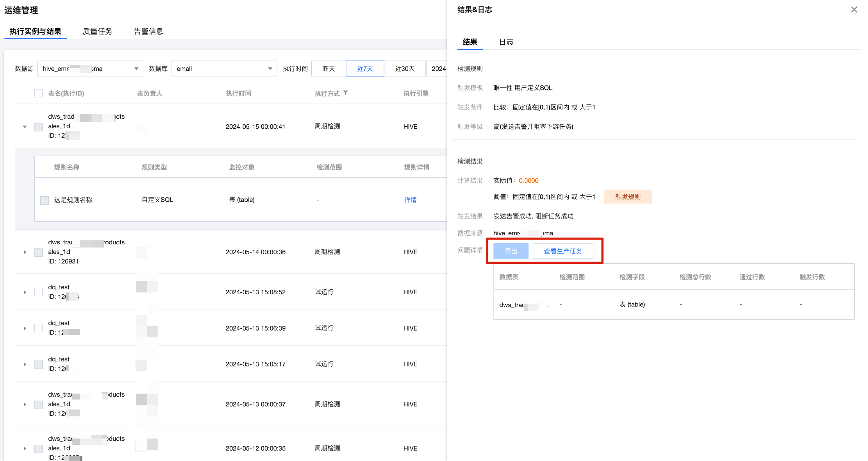Open the 数据库 emall dropdown
The image size is (868, 461).
[x=224, y=69]
